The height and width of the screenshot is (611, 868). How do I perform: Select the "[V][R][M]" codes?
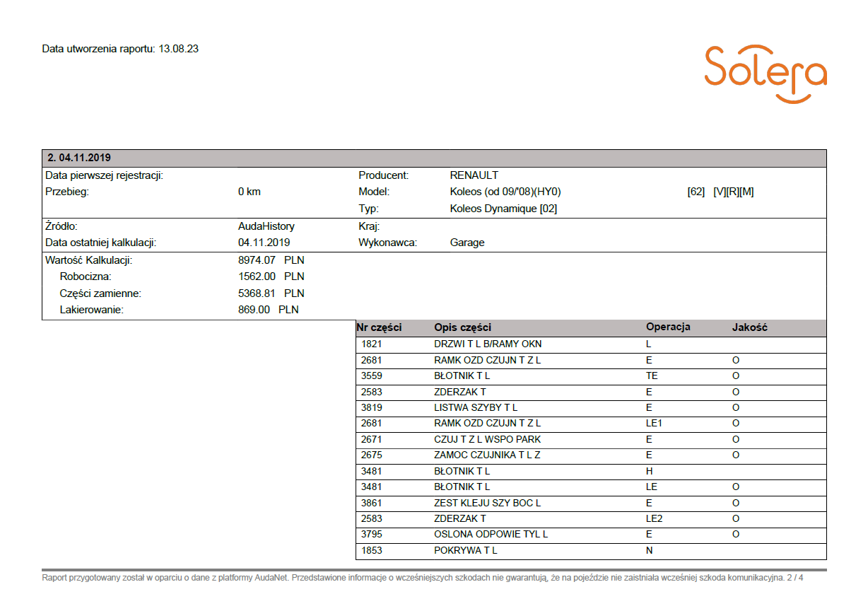pos(734,192)
